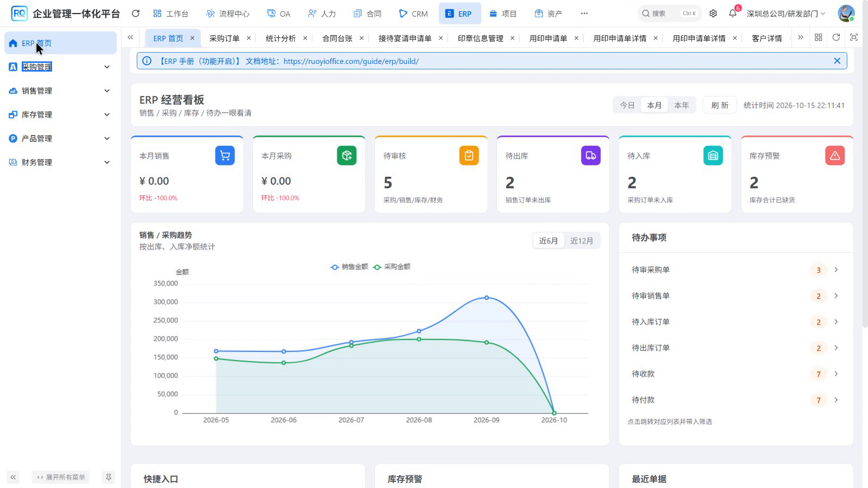Switch the trend chart to 近6月
868x488 pixels.
(x=548, y=241)
